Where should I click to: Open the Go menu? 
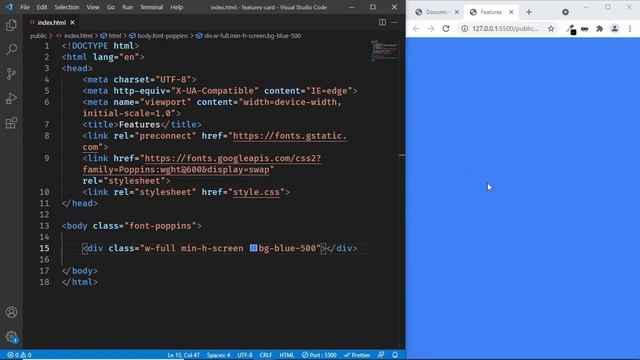pos(111,7)
